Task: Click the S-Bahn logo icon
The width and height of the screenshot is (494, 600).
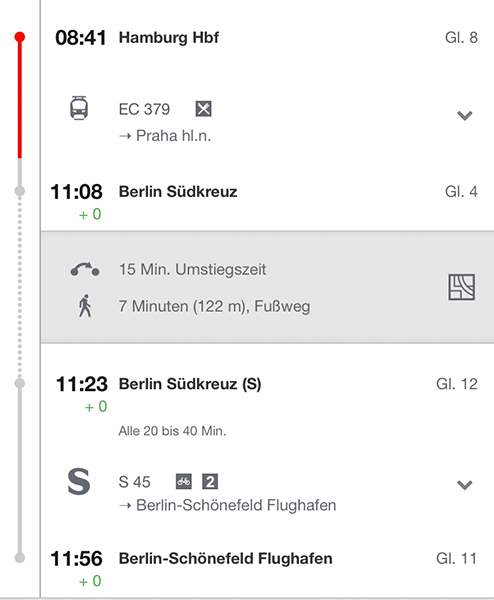Action: pyautogui.click(x=79, y=481)
